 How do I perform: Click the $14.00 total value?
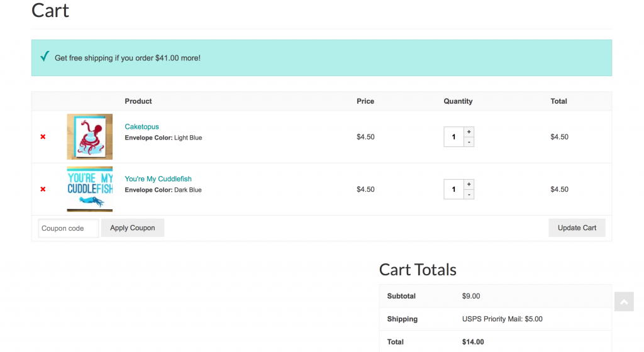tap(473, 342)
